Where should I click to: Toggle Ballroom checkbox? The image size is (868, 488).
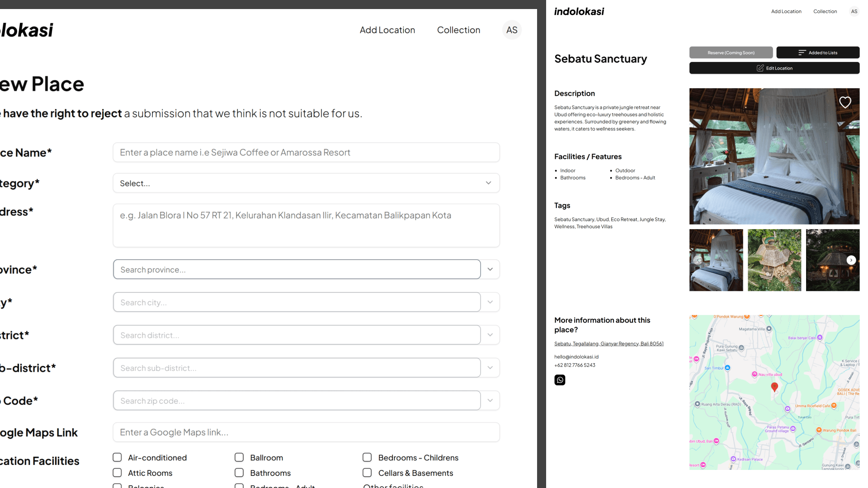239,457
